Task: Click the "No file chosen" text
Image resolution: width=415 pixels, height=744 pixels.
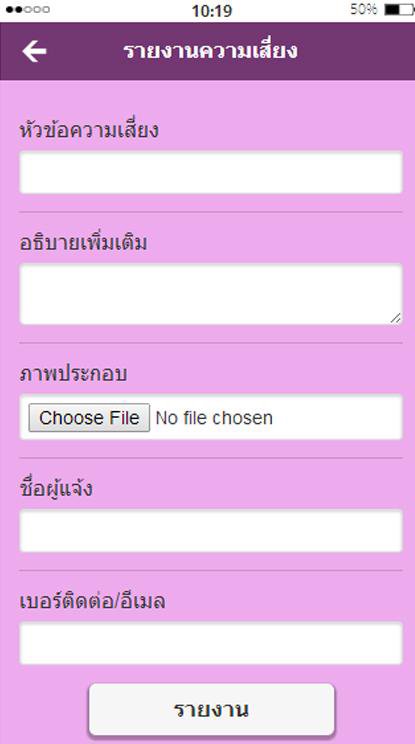Action: [x=214, y=418]
